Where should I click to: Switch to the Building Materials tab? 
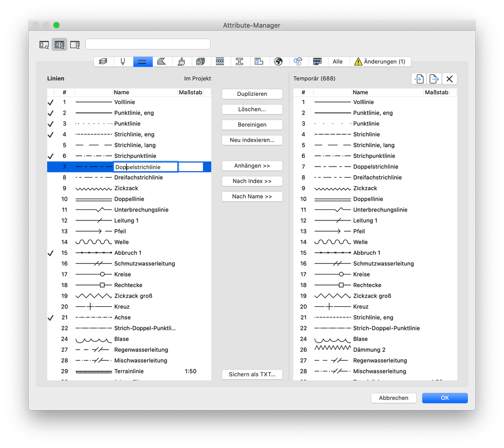tap(201, 62)
